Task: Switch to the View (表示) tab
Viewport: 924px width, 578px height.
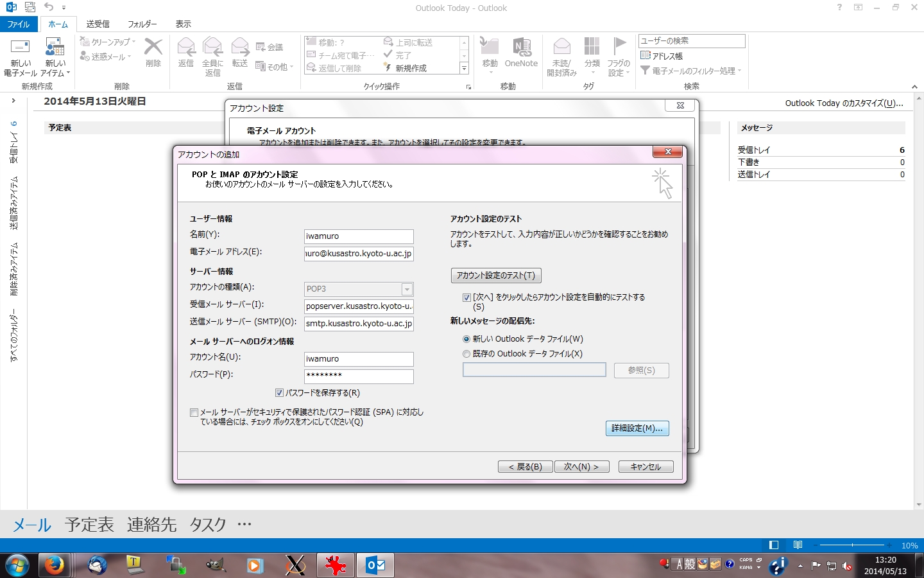Action: tap(183, 24)
